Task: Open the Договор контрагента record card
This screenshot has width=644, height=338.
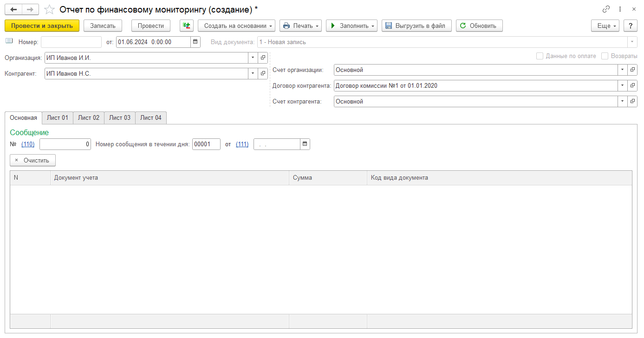Action: click(x=632, y=85)
